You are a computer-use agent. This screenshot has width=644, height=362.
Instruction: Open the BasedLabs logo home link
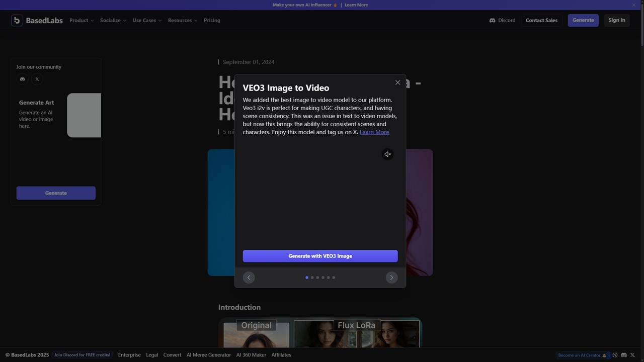37,21
